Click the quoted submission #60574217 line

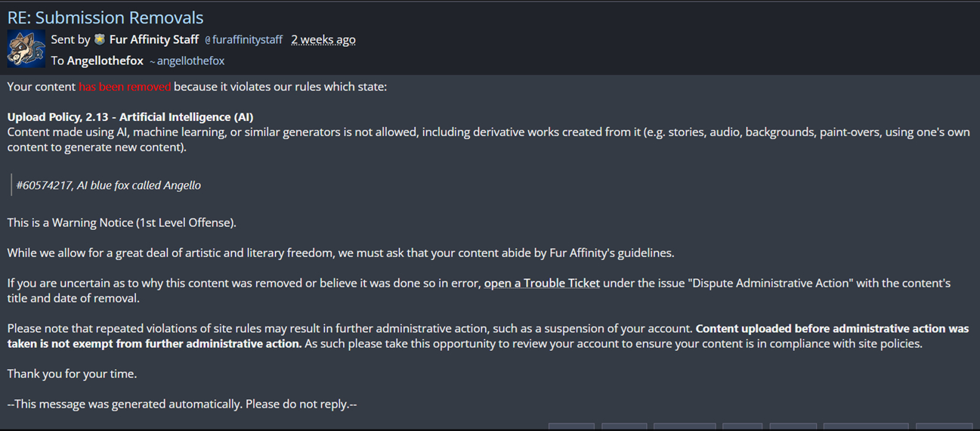pyautogui.click(x=108, y=185)
